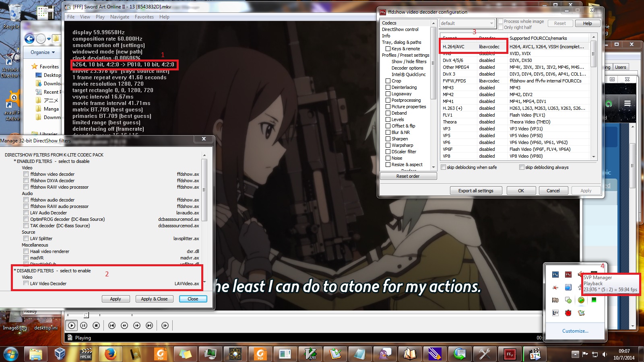Check 'skip deblocking when safe' option
The image size is (644, 362).
click(x=443, y=167)
